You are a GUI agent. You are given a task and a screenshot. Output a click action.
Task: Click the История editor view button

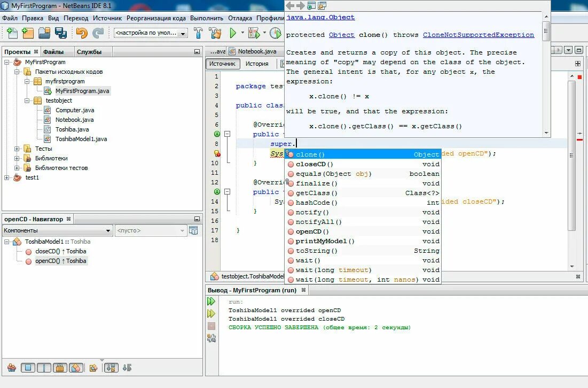click(x=257, y=64)
